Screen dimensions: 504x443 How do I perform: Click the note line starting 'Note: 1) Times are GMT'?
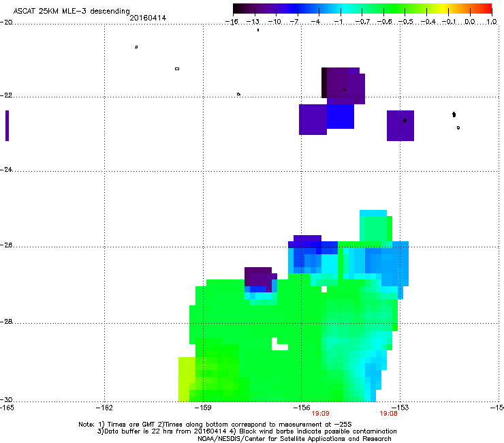click(x=215, y=425)
